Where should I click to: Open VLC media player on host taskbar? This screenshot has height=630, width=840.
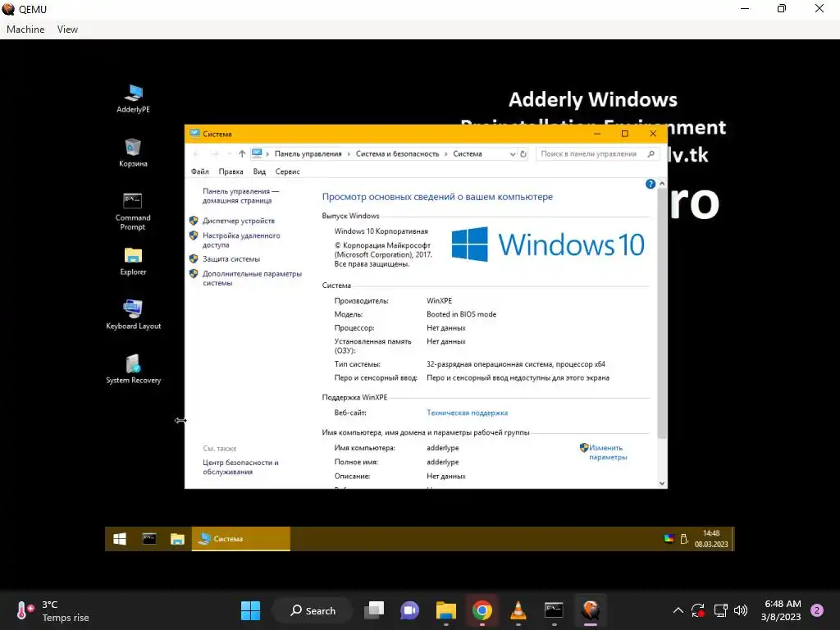point(518,610)
